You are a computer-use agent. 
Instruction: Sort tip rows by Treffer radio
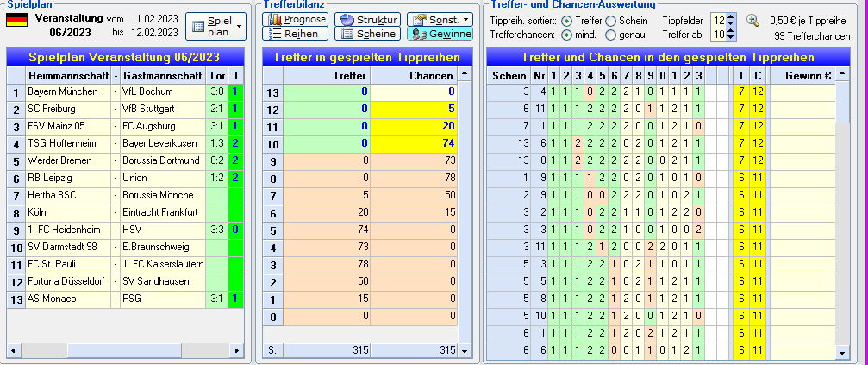click(566, 21)
